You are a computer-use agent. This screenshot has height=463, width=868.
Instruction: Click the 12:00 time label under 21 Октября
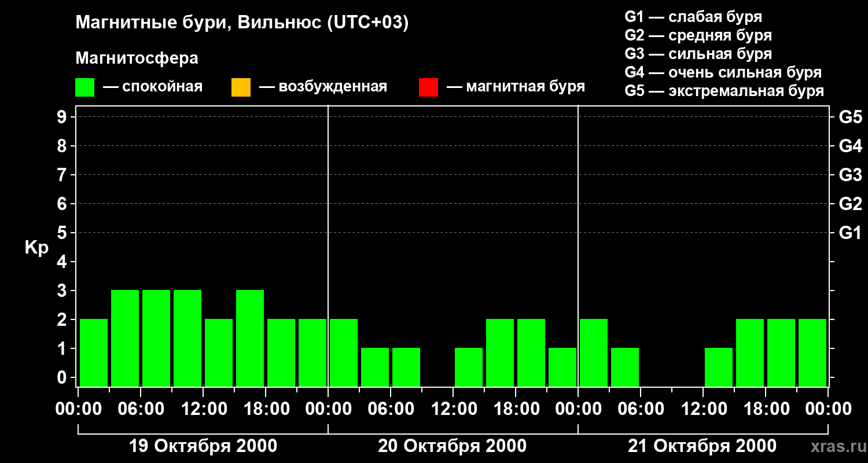[703, 409]
